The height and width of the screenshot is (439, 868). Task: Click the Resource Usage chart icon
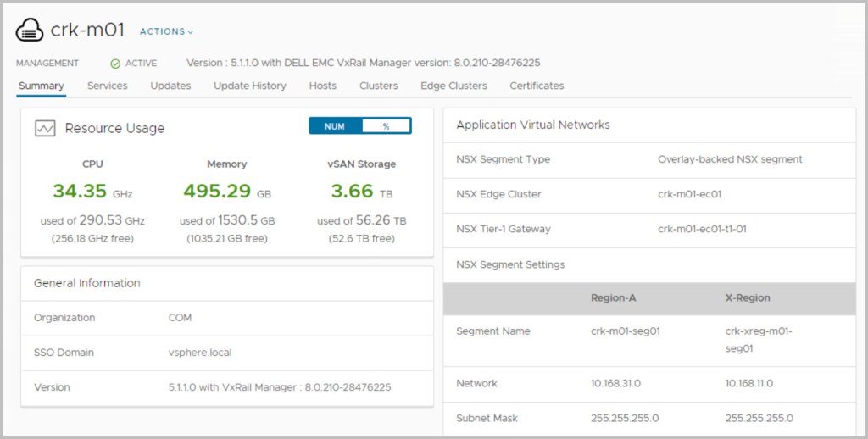coord(45,128)
